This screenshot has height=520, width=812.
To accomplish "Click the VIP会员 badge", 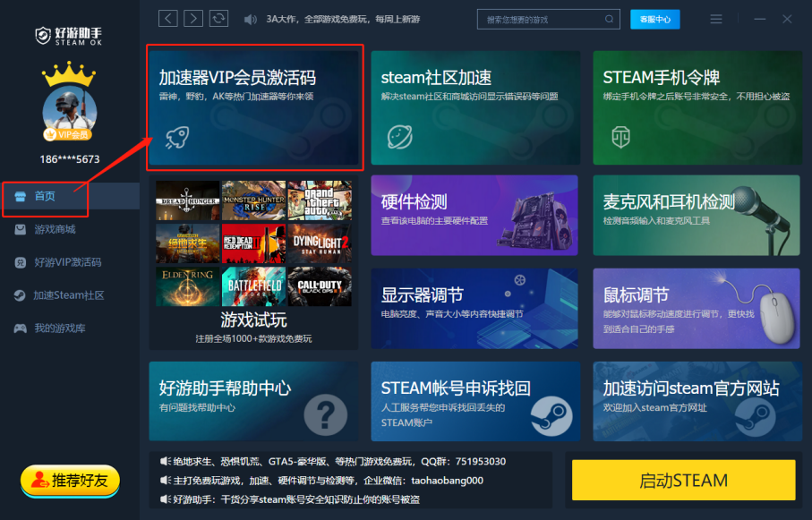I will point(68,134).
